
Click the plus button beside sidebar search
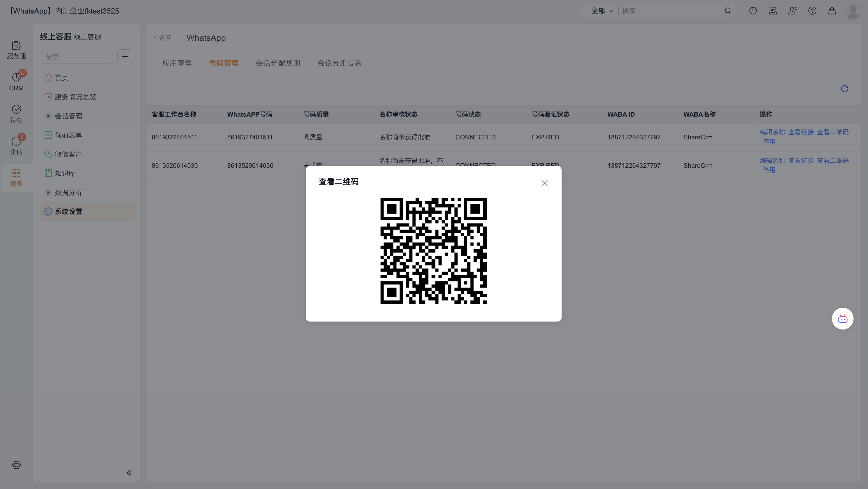pyautogui.click(x=125, y=57)
